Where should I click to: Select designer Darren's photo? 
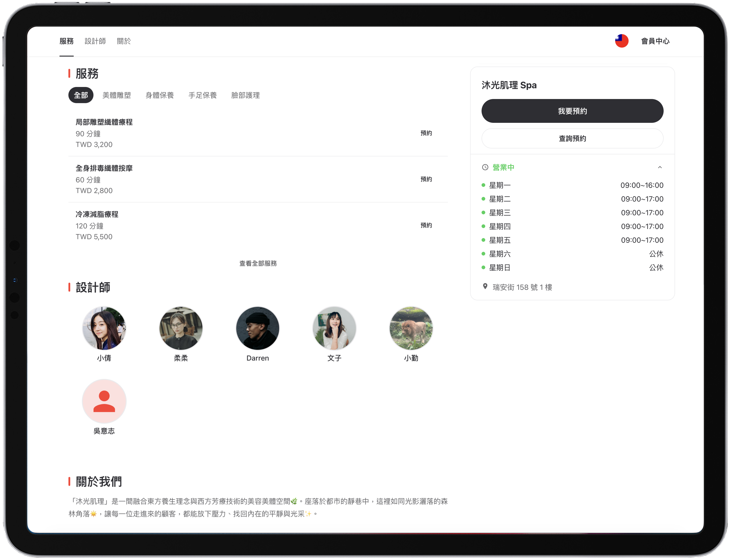257,328
